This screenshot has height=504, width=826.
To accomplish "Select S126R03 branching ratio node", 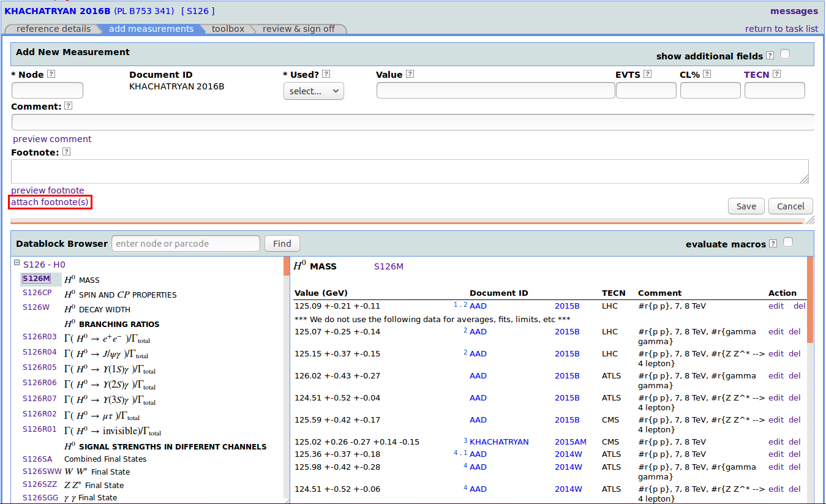I will pyautogui.click(x=40, y=337).
